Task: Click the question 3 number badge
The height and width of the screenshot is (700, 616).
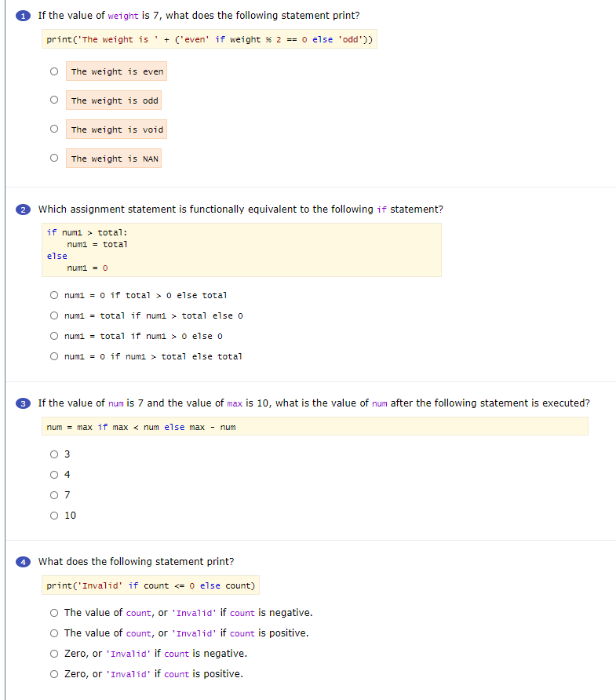Action: (x=23, y=403)
